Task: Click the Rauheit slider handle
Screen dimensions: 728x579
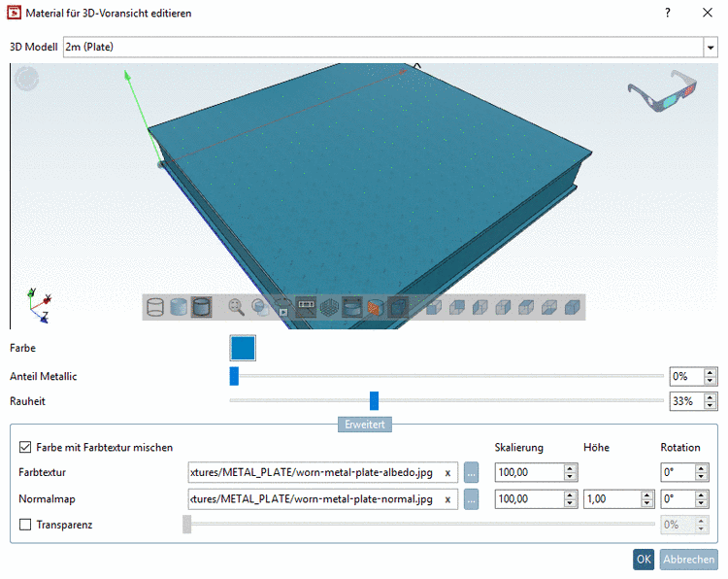Action: (x=375, y=400)
